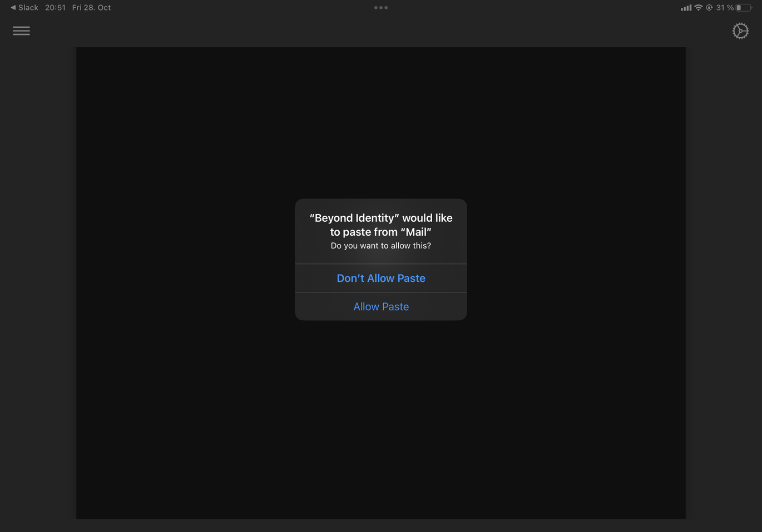
Task: Tap the three-dot multitasking indicator
Action: 381,8
